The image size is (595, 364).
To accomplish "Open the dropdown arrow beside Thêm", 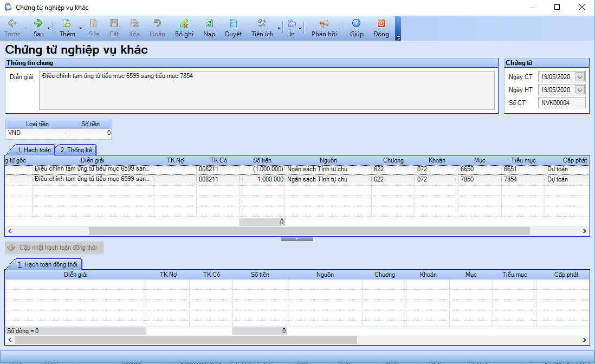I will coord(81,28).
